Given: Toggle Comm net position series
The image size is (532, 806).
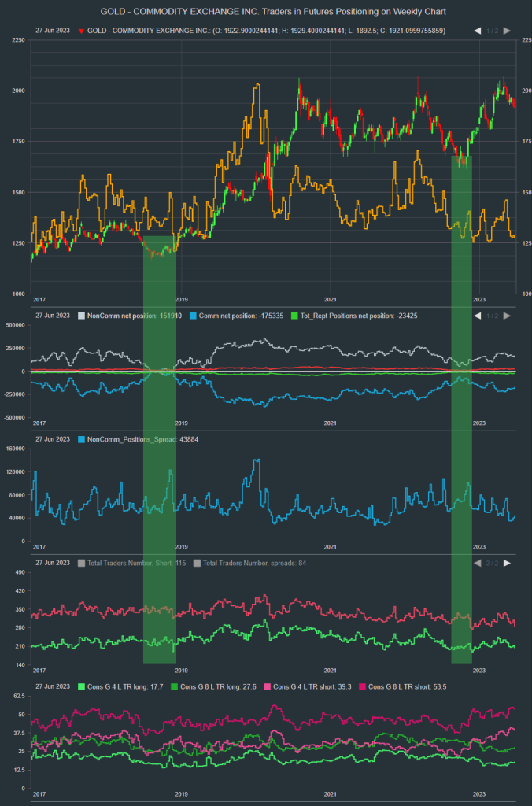Looking at the screenshot, I should (192, 316).
